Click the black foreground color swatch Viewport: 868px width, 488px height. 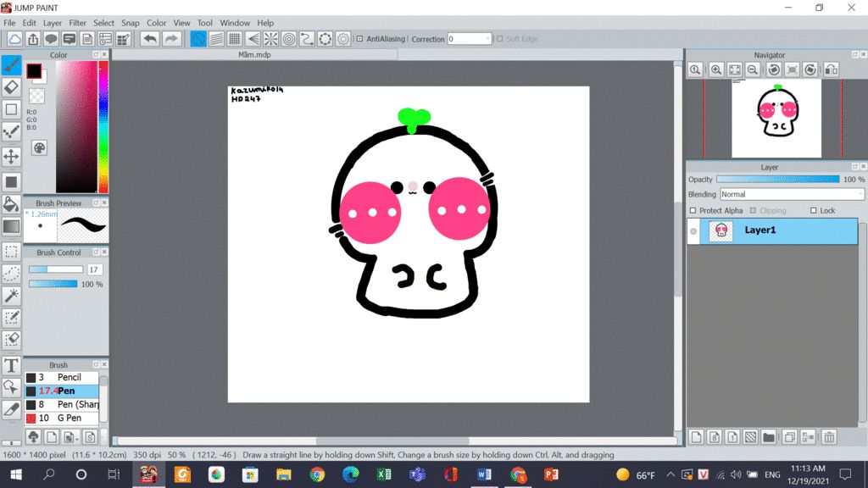pyautogui.click(x=34, y=71)
